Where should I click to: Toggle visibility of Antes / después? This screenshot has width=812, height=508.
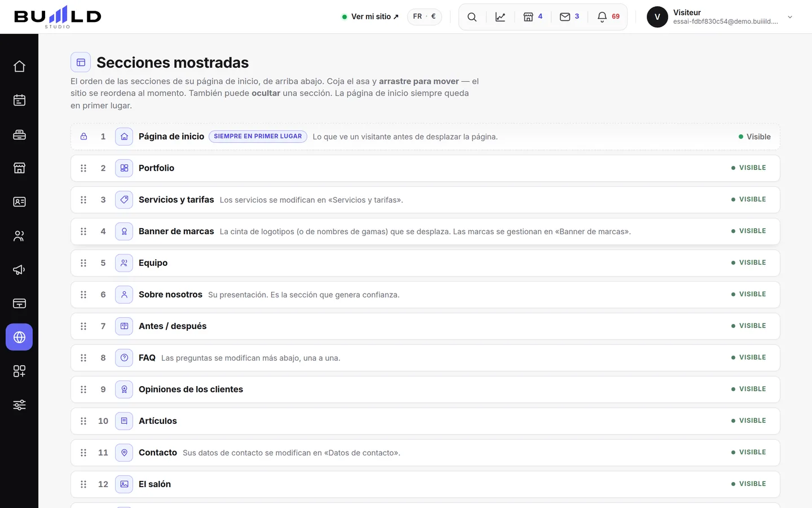749,326
